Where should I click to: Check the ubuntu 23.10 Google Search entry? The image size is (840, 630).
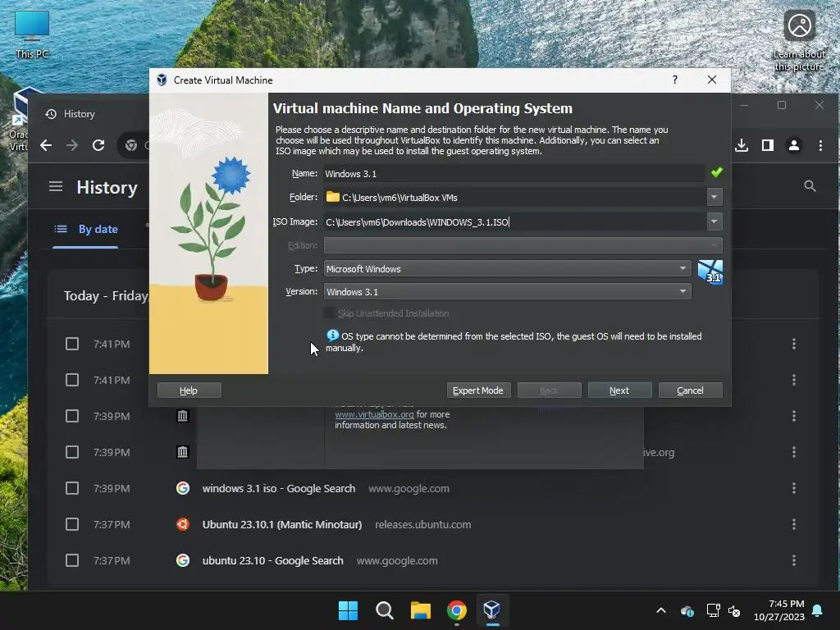[x=72, y=560]
